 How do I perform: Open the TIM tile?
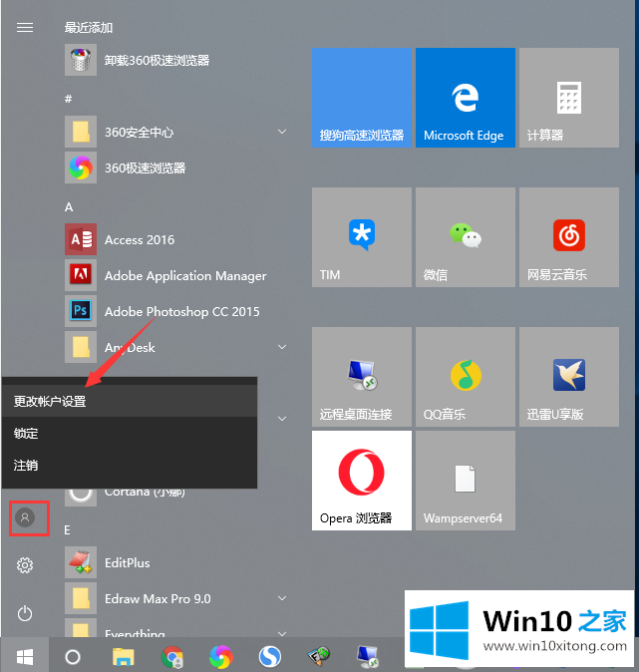(362, 237)
